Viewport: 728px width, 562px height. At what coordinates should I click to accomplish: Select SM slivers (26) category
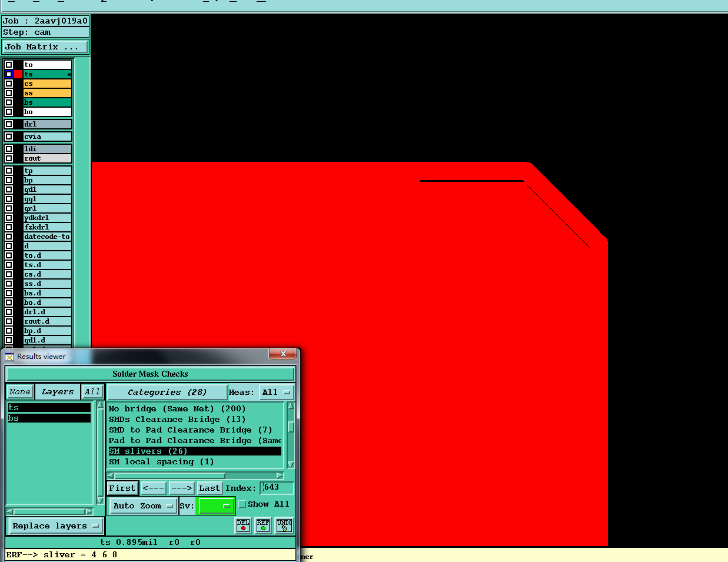(195, 451)
